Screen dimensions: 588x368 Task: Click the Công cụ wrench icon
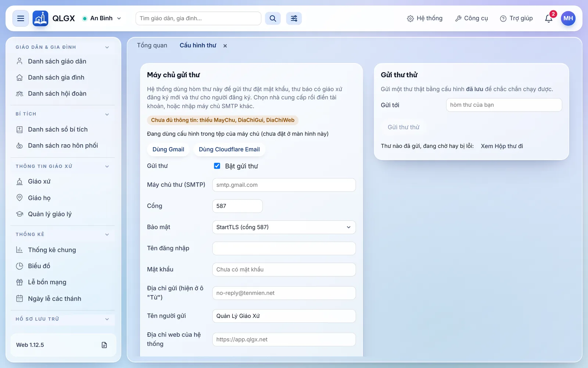click(458, 18)
